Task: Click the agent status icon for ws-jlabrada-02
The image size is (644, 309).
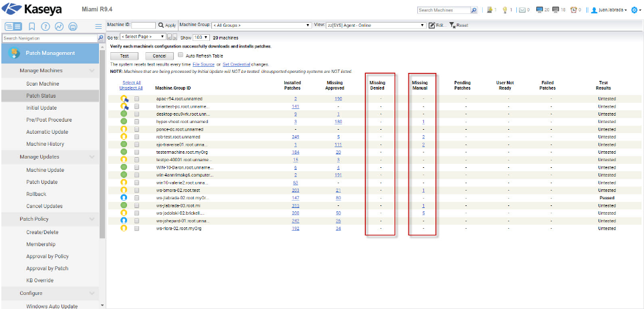Action: point(124,198)
